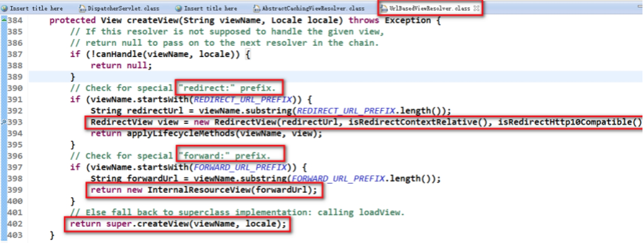Click "super.createView(viewName, locale)" return statement
644x243 pixels.
178,224
